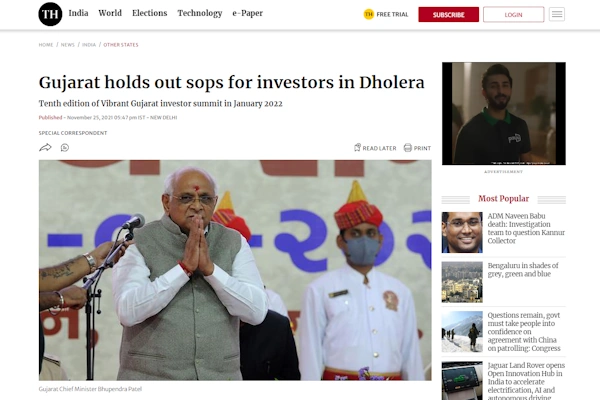
Task: Open the hamburger menu icon
Action: click(557, 15)
